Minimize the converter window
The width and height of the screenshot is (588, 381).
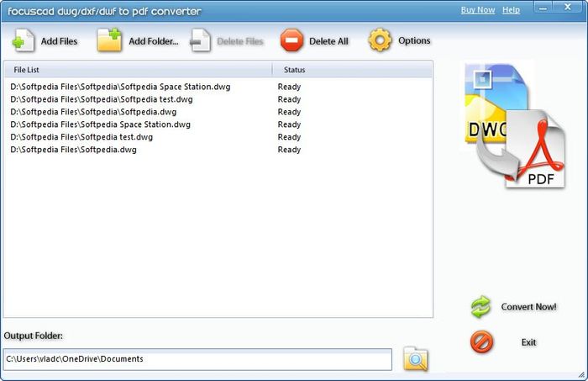pos(543,8)
